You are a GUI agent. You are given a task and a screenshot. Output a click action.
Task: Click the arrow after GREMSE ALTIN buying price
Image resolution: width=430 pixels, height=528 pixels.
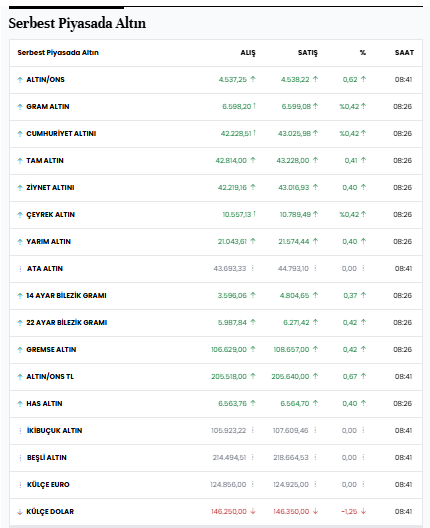253,349
